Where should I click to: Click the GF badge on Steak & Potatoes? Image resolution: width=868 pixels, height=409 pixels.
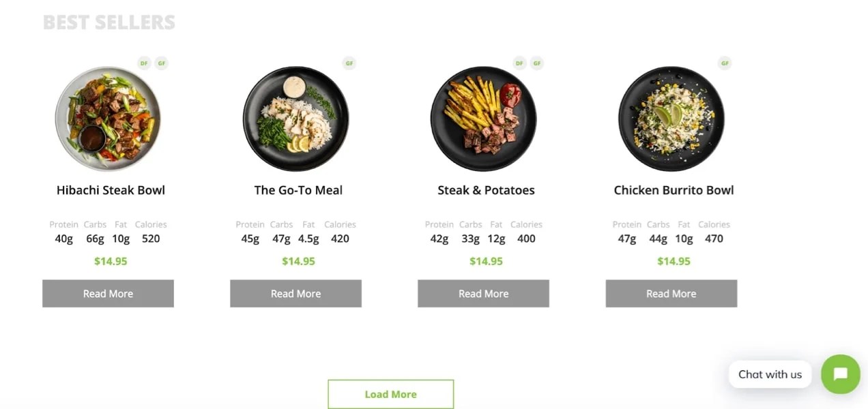(x=537, y=63)
